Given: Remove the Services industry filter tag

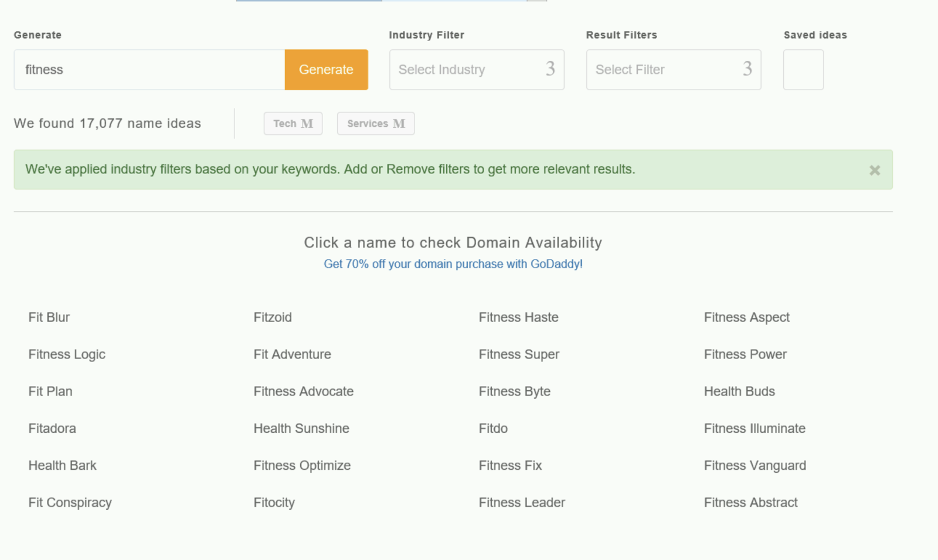Looking at the screenshot, I should [399, 124].
